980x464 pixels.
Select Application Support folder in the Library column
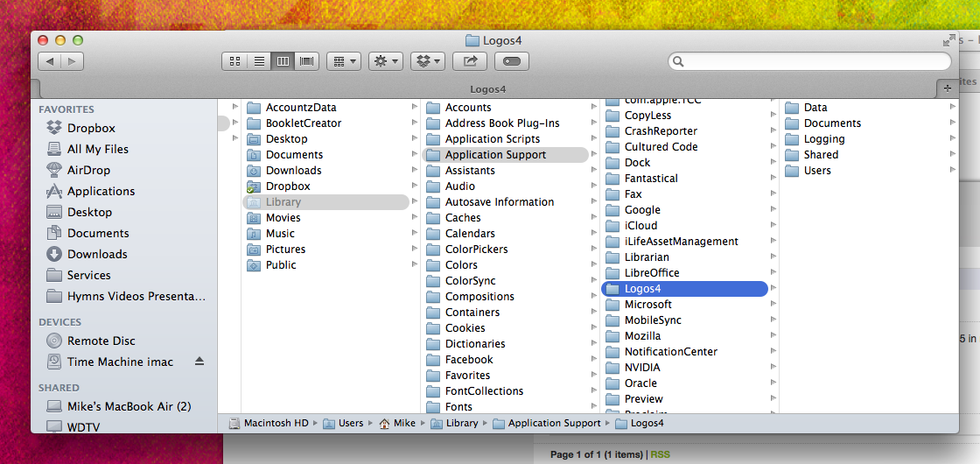tap(505, 154)
